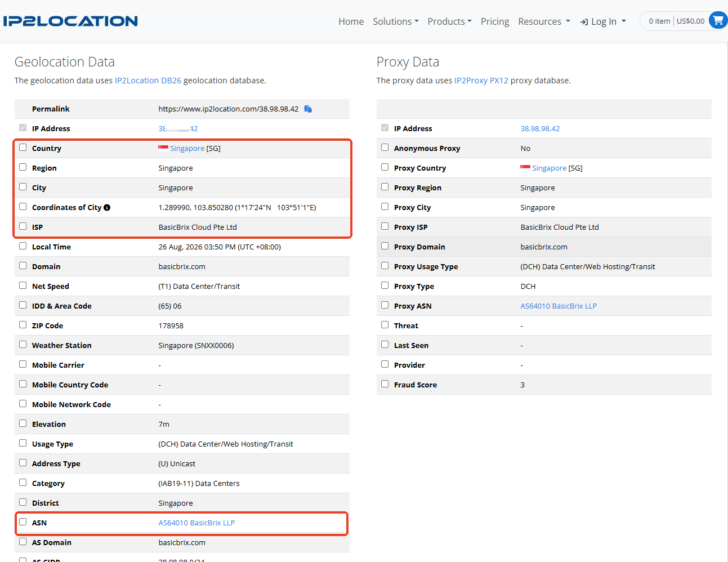The height and width of the screenshot is (562, 728).
Task: Click the Net Speed value (T1) Data Center/Transit
Action: point(199,286)
